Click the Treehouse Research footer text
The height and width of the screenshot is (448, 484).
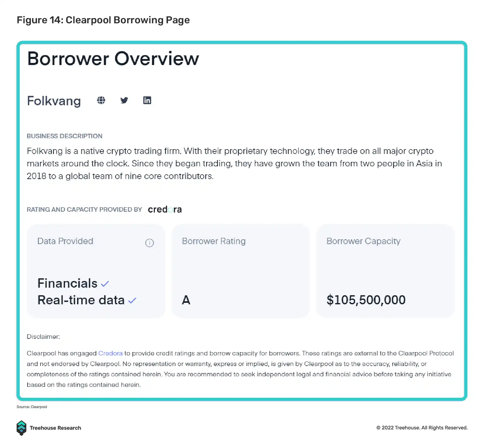tap(55, 428)
